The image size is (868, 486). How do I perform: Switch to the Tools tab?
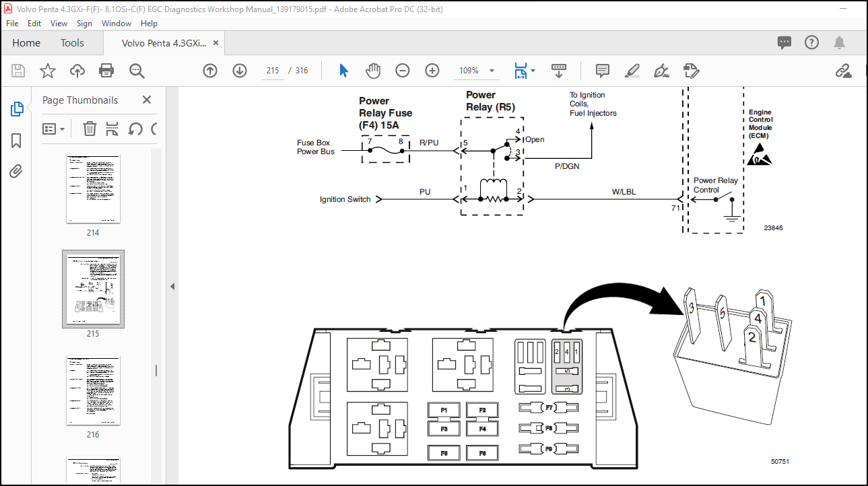[x=73, y=42]
